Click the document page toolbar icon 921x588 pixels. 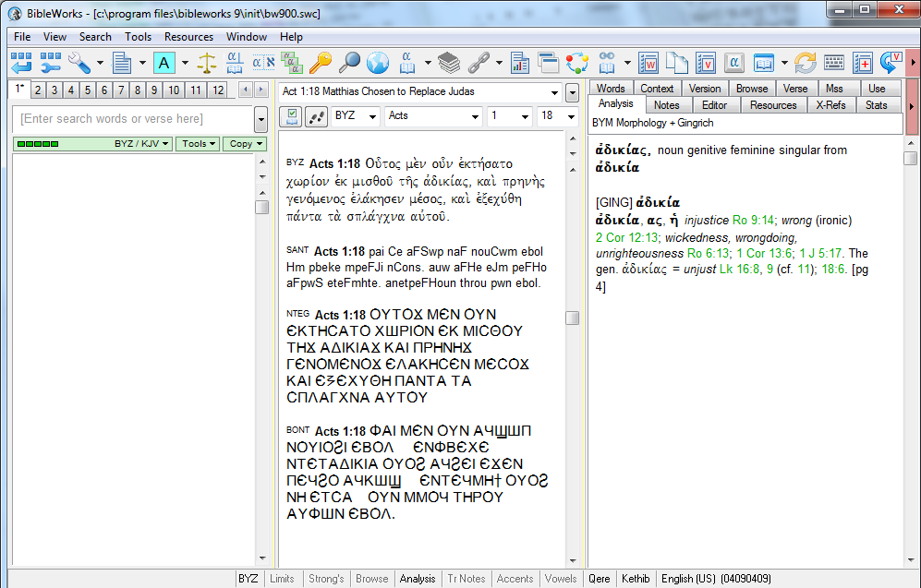click(x=122, y=62)
